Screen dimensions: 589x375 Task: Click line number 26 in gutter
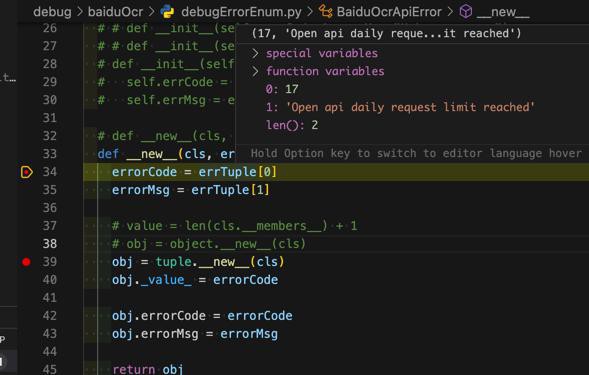50,28
